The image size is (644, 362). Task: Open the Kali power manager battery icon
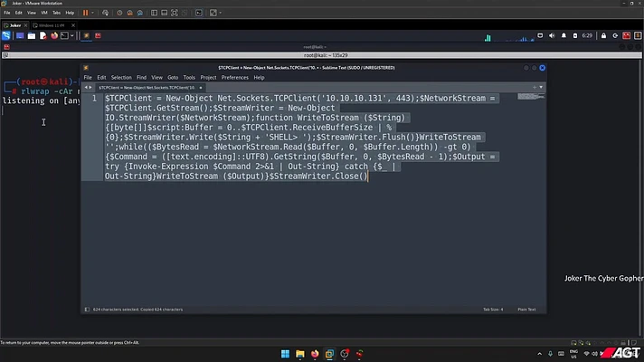click(575, 36)
